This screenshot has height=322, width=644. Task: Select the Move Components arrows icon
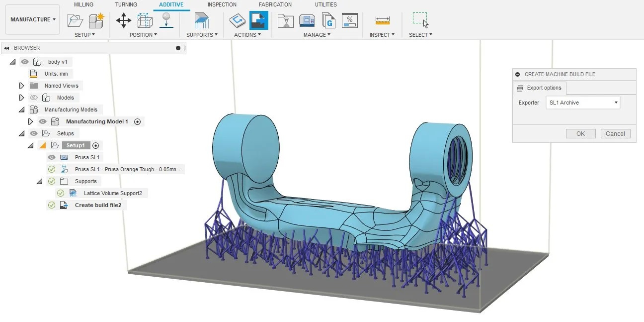(123, 21)
